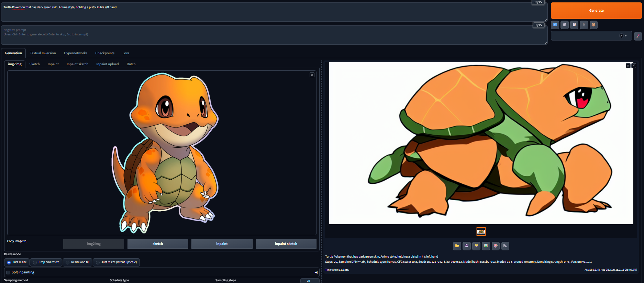This screenshot has width=644, height=283.
Task: Send result to inpaint with palette icon
Action: coord(495,246)
